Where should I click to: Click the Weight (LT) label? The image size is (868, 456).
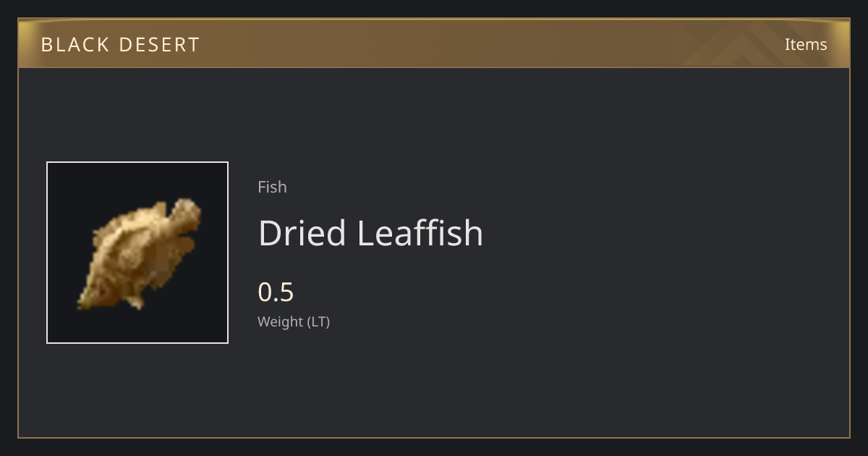294,322
